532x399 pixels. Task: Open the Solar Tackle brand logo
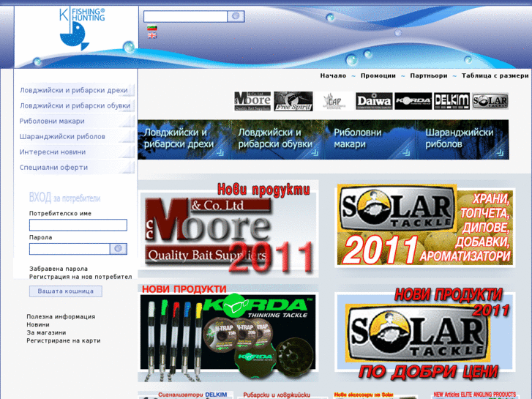(x=490, y=101)
